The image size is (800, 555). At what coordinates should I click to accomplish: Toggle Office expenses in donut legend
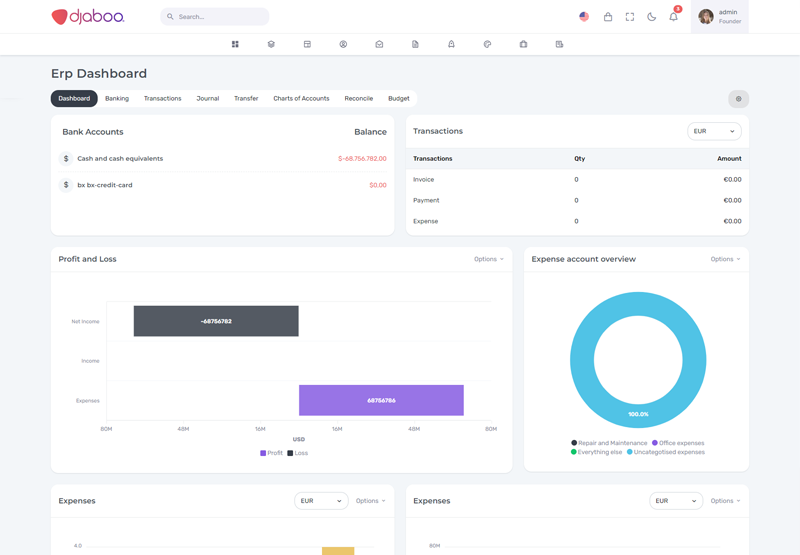coord(678,443)
